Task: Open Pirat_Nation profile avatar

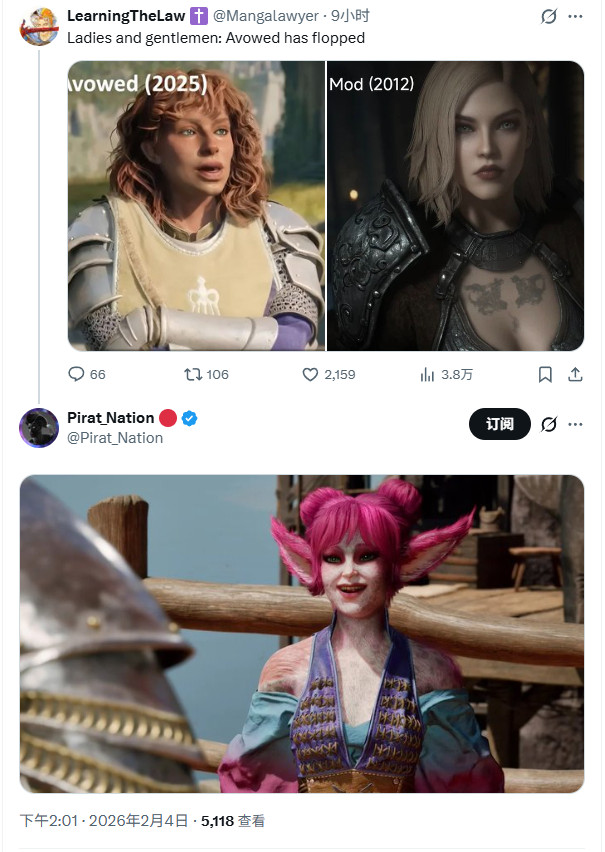Action: click(x=39, y=427)
